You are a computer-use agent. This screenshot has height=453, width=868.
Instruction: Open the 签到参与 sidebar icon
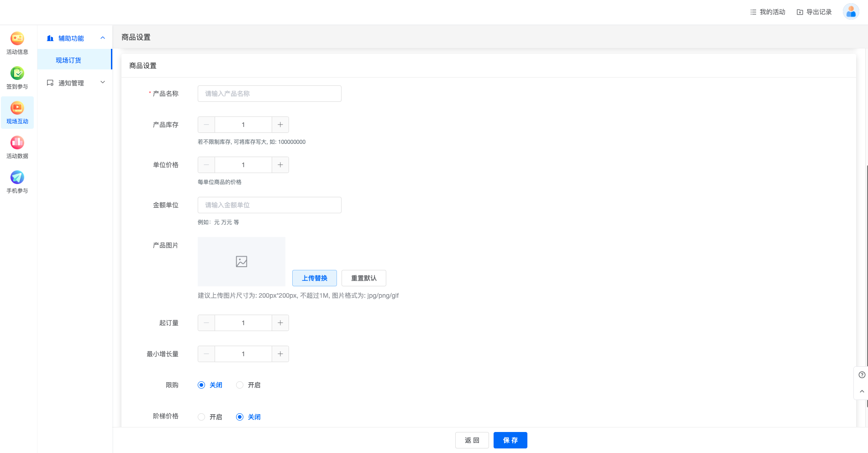pos(17,74)
